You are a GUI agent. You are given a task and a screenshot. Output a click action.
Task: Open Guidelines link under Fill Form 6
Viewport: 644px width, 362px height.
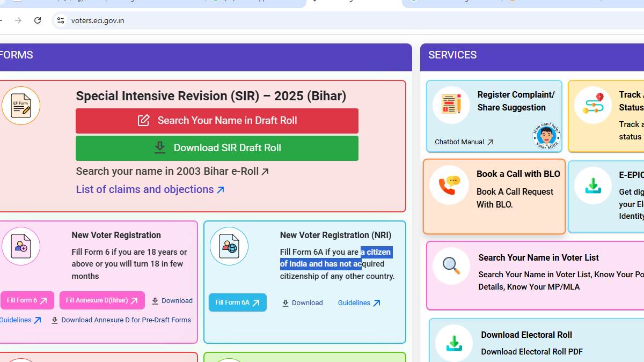pyautogui.click(x=20, y=320)
